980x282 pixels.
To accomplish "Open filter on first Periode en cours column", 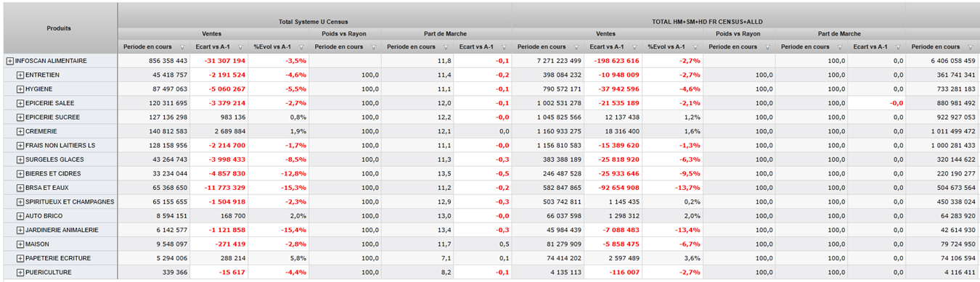I will [182, 47].
